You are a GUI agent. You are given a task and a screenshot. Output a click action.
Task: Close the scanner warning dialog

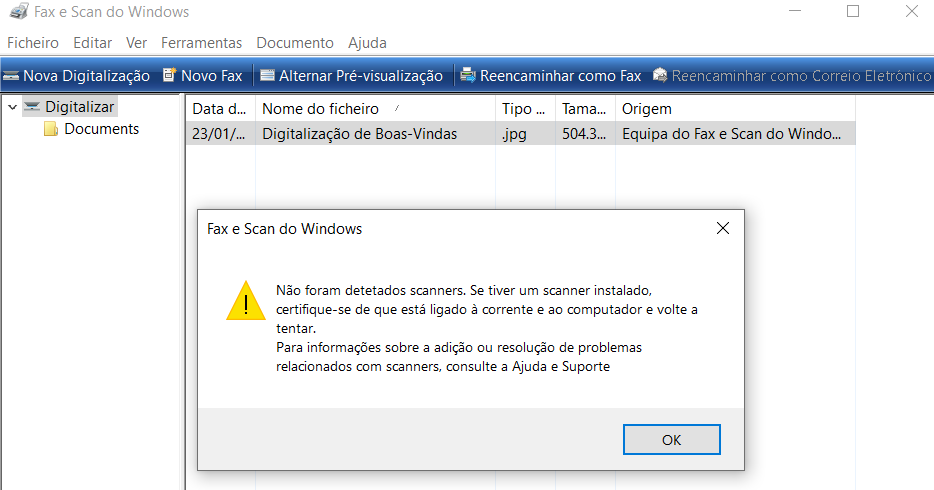[723, 228]
